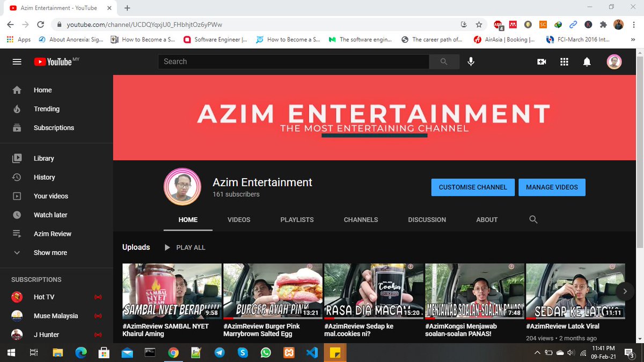This screenshot has width=644, height=362.
Task: Open notifications bell icon
Action: (587, 61)
